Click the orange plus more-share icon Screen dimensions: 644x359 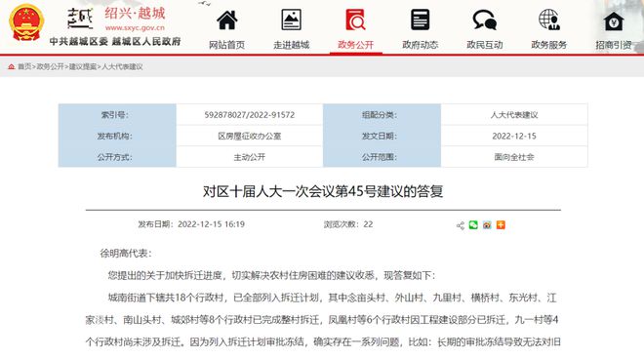(501, 224)
